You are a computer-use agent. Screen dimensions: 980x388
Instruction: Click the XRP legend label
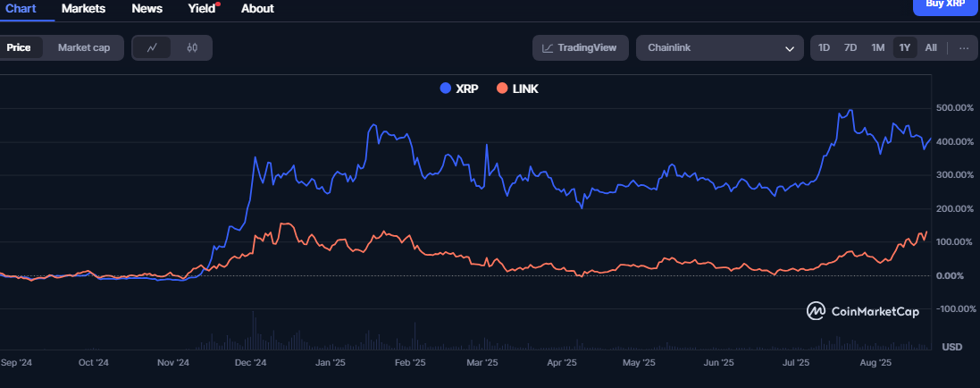[x=467, y=89]
